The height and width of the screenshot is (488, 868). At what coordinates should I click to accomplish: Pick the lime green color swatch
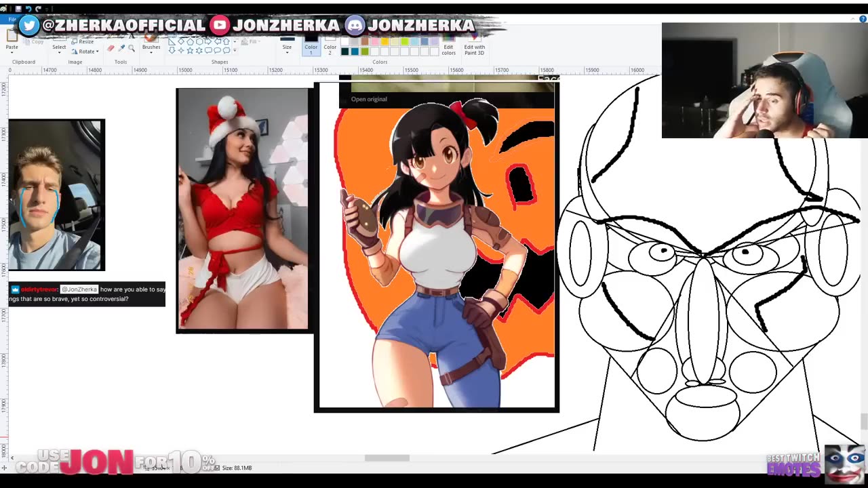click(x=405, y=41)
